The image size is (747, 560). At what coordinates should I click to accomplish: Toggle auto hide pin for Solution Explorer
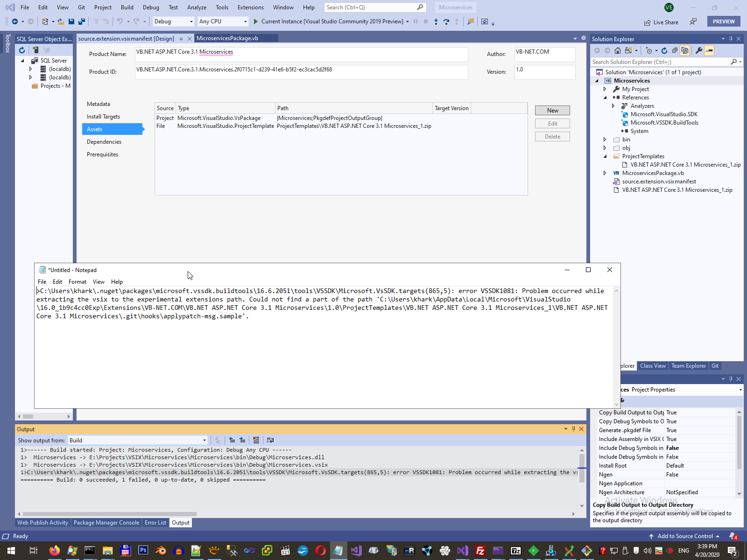731,39
